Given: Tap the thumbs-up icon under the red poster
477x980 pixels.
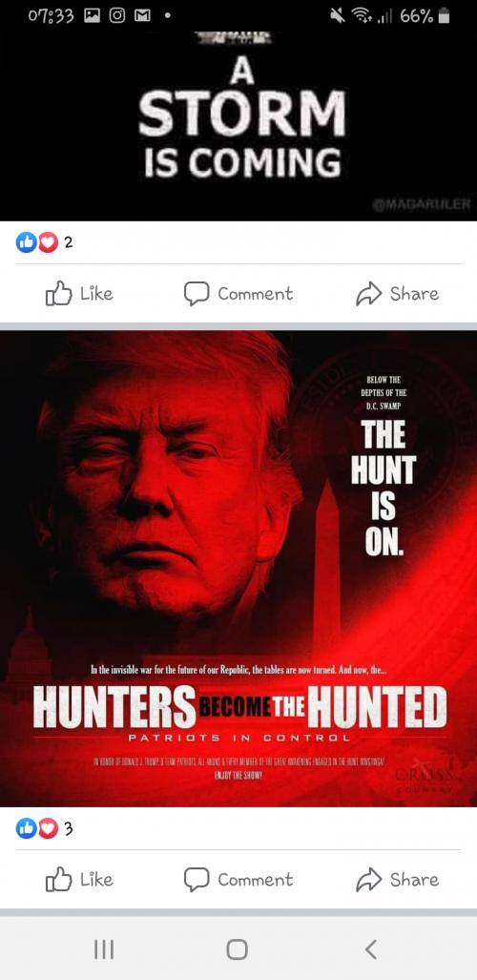Looking at the screenshot, I should click(x=59, y=880).
